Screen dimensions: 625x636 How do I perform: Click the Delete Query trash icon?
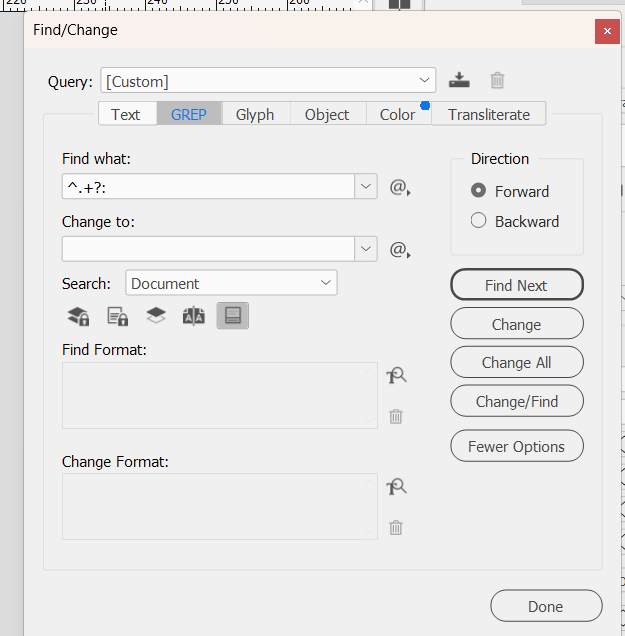(x=497, y=81)
